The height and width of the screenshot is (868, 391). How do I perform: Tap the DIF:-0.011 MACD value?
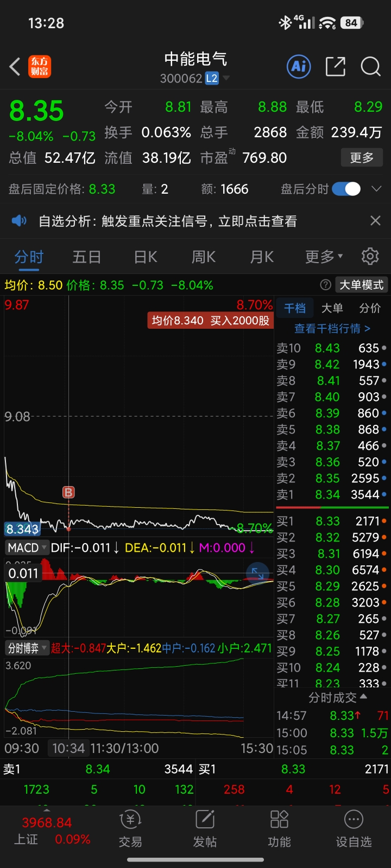point(85,547)
